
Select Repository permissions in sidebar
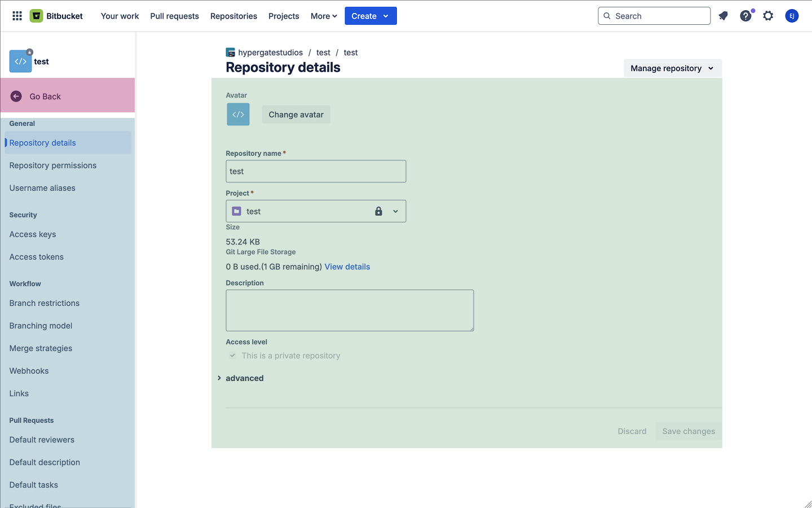pos(53,165)
